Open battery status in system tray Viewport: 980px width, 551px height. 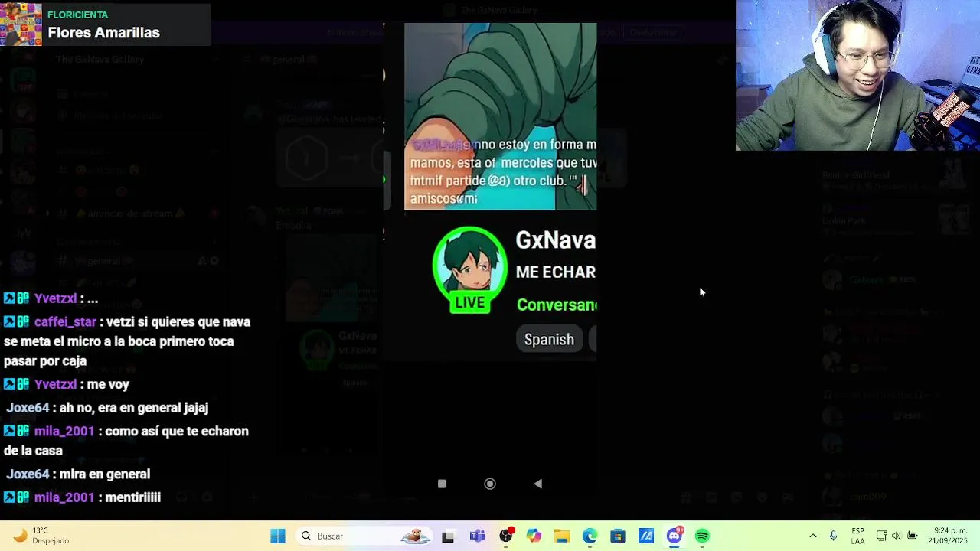913,536
